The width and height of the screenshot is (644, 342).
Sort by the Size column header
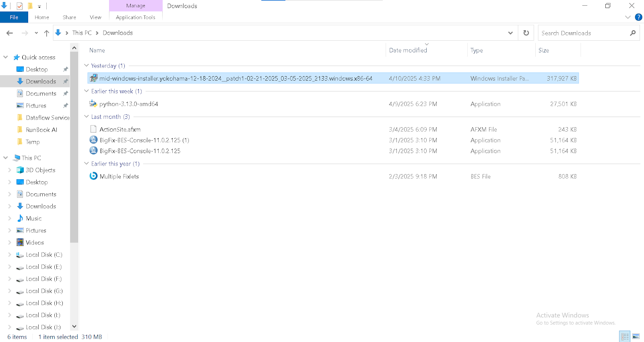(543, 50)
